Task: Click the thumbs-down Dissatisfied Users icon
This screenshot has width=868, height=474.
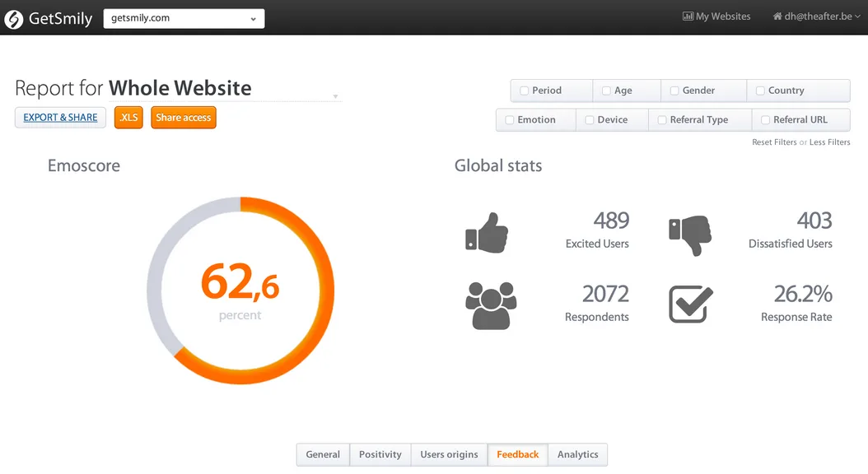Action: 690,235
